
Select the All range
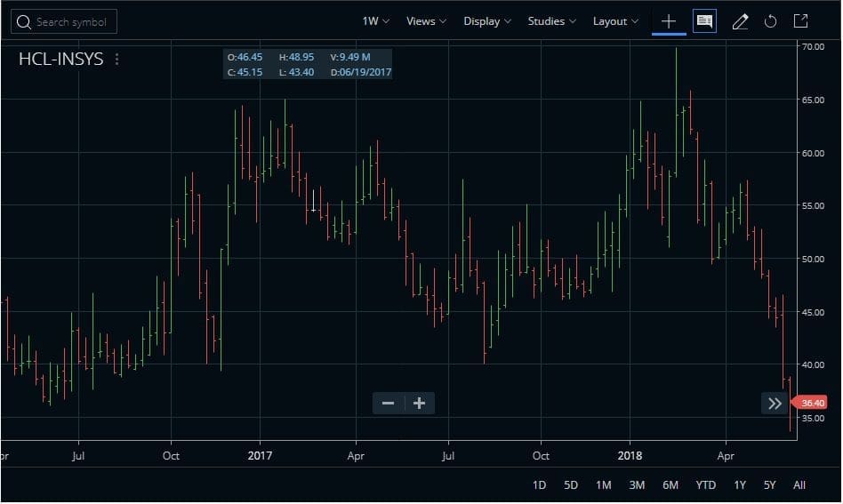(x=799, y=485)
